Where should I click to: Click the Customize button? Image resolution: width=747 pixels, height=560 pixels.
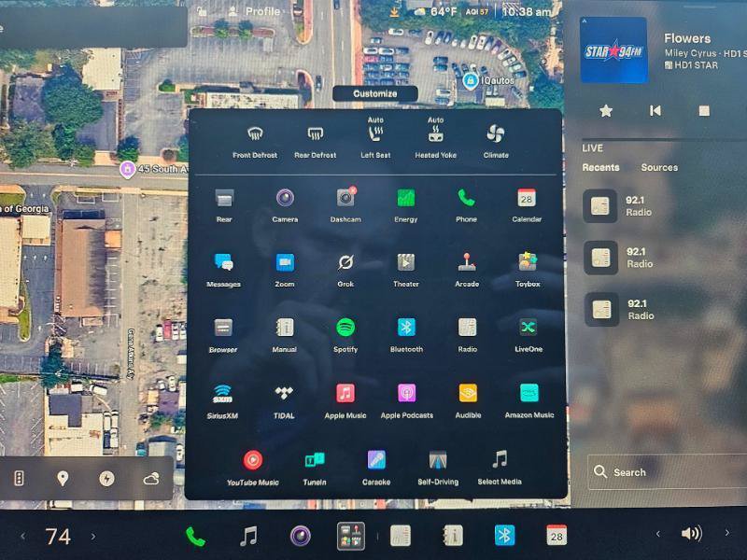pyautogui.click(x=375, y=93)
